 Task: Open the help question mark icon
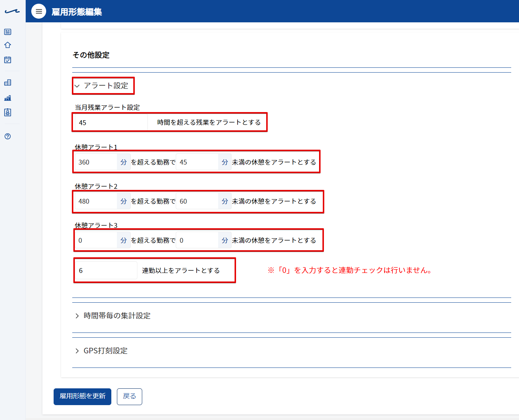[7, 136]
